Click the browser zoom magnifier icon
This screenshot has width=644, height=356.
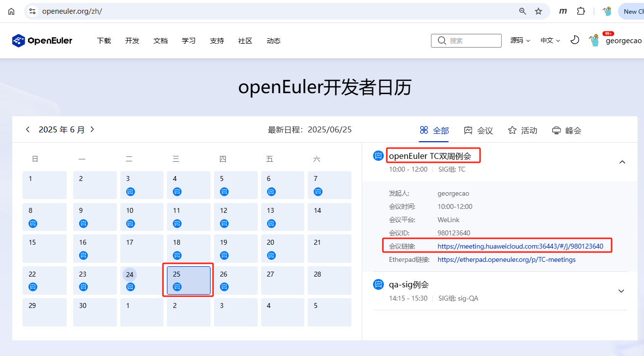[x=523, y=11]
